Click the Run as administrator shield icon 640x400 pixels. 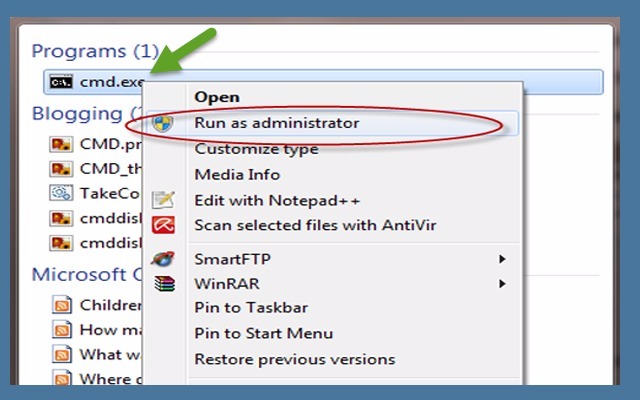[163, 123]
